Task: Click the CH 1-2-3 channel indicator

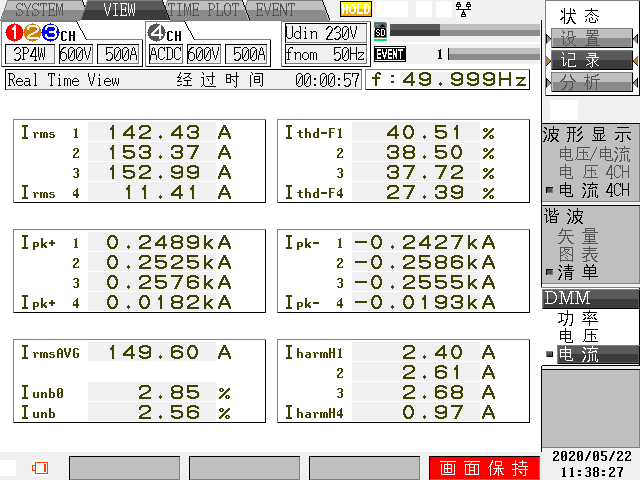Action: (x=39, y=34)
